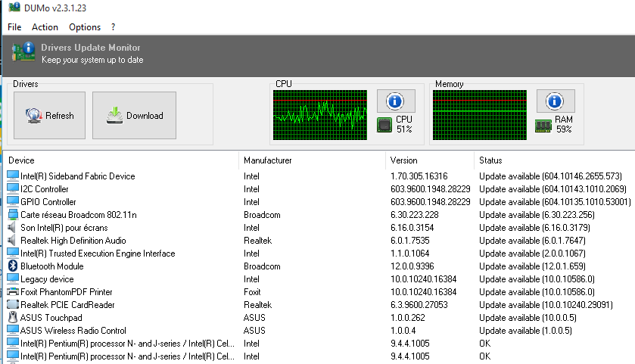635x364 pixels.
Task: Click the CPU usage graph
Action: pos(320,115)
